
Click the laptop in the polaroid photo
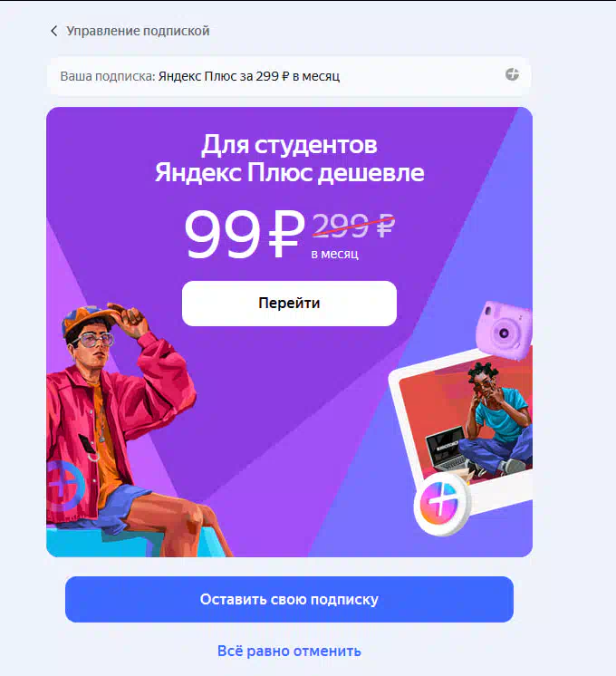tap(447, 448)
